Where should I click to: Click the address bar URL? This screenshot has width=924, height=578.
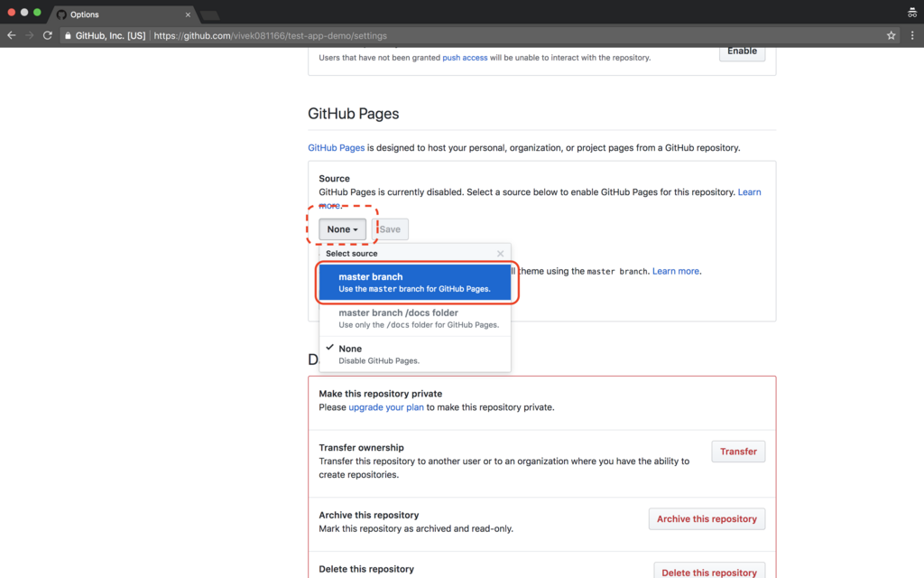[271, 36]
